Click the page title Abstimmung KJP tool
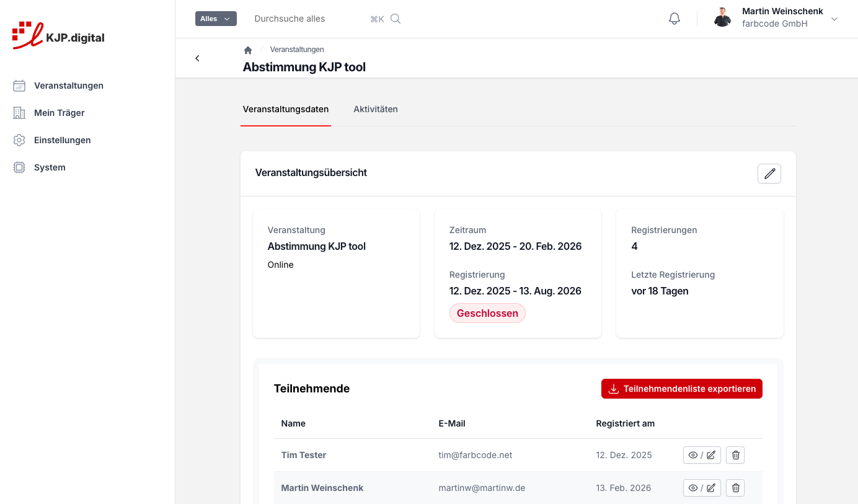The height and width of the screenshot is (504, 858). click(304, 67)
